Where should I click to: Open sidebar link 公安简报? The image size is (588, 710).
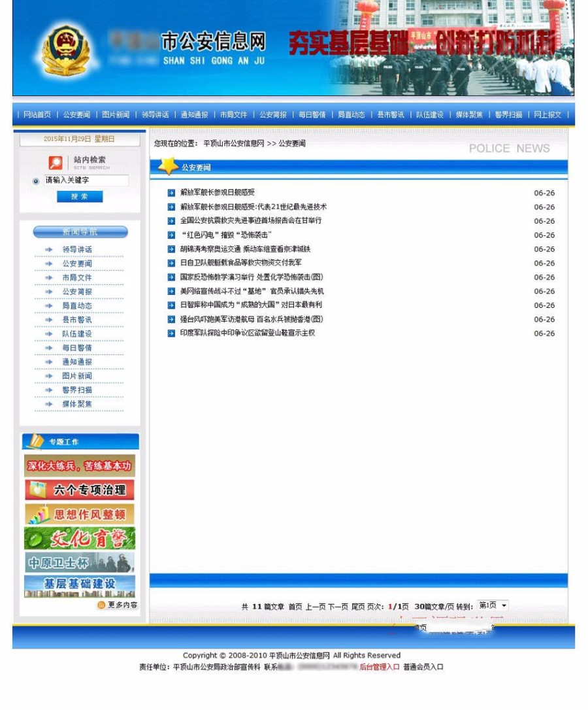[x=77, y=292]
